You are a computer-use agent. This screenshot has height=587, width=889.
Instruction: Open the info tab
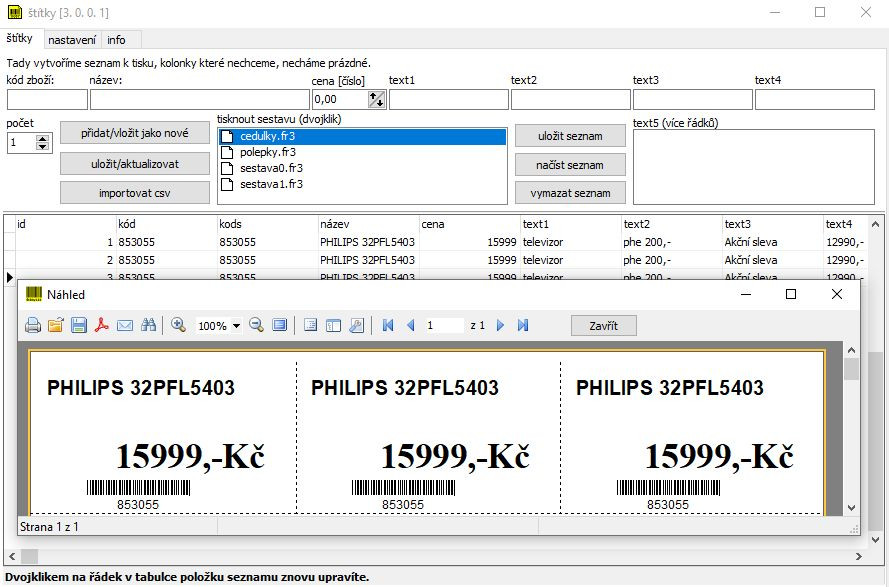(x=117, y=40)
